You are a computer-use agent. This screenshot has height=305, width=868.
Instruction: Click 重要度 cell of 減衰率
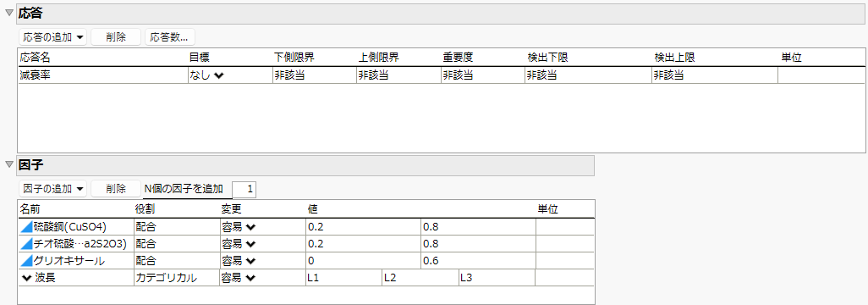[x=483, y=76]
